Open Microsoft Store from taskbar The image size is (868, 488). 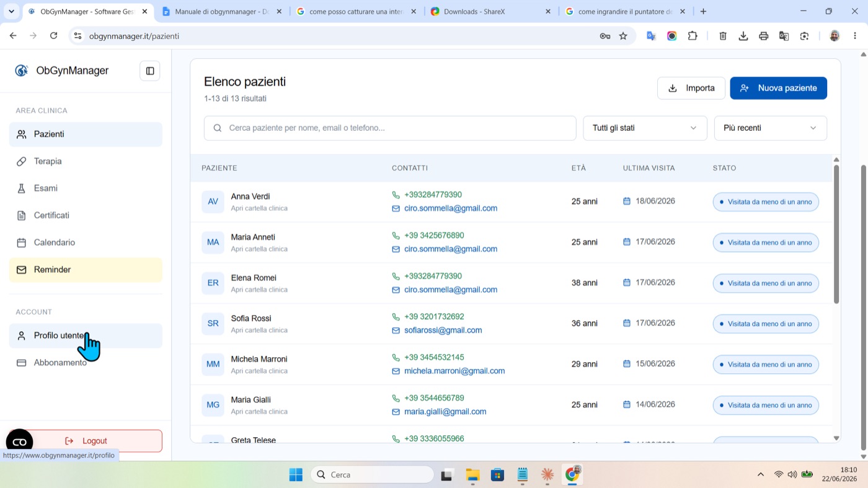(497, 475)
